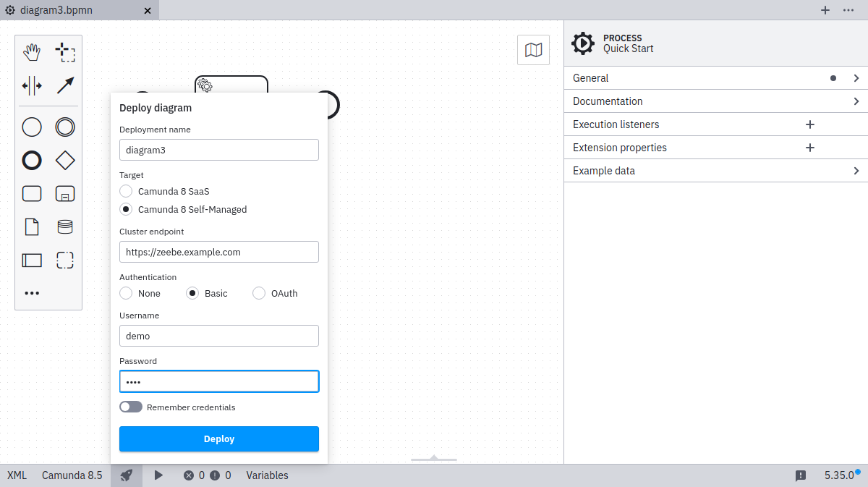
Task: Select the Hand tool in the palette
Action: [32, 51]
